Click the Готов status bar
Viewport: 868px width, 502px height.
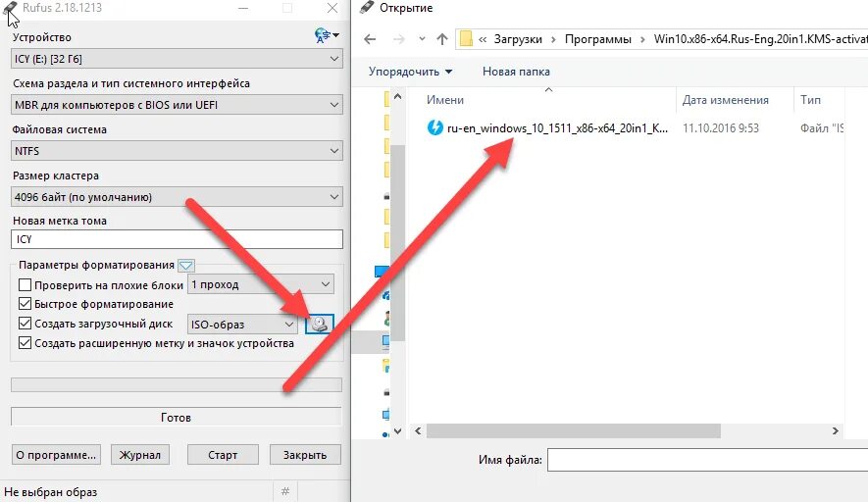[176, 417]
